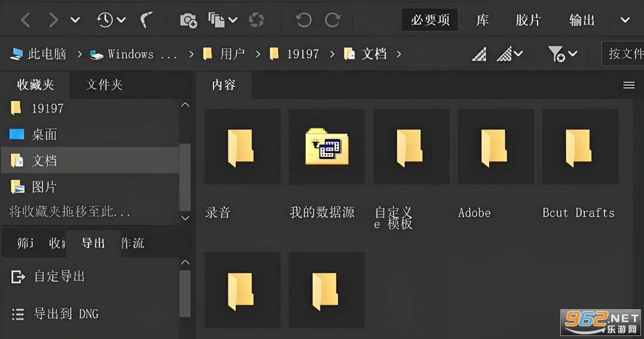Click folder name Bcut Drafts
The height and width of the screenshot is (339, 644).
point(578,212)
